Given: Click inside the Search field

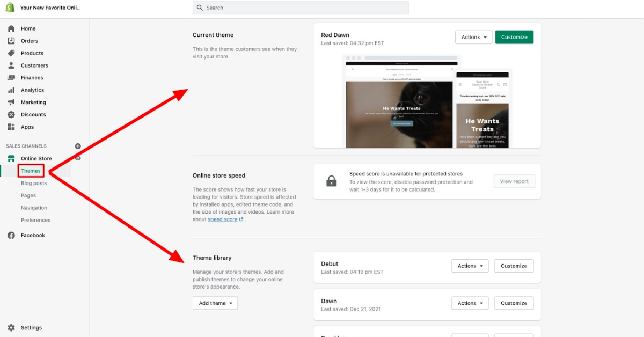Looking at the screenshot, I should (x=300, y=8).
